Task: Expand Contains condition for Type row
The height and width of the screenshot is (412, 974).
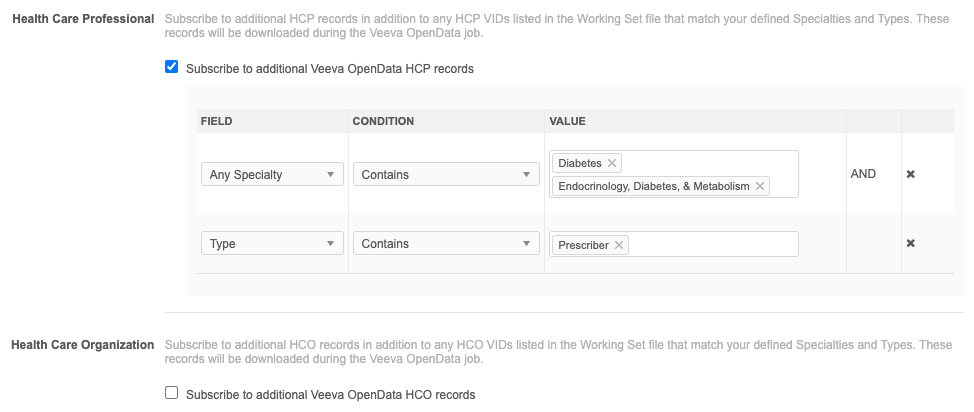Action: [445, 243]
